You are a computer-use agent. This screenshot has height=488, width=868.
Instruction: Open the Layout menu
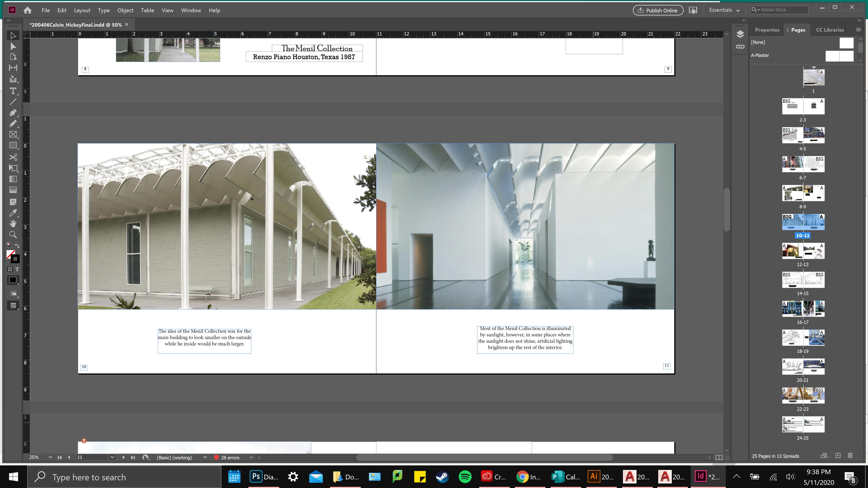coord(82,10)
